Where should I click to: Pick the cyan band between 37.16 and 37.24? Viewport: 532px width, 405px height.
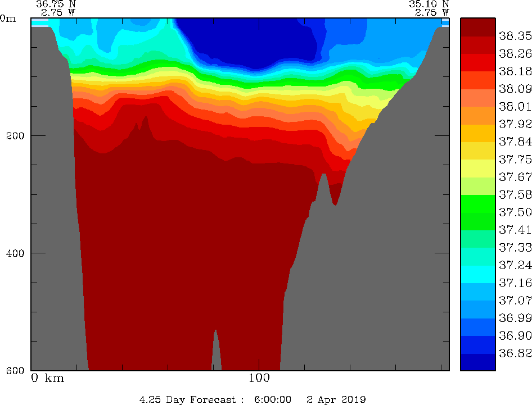477,274
